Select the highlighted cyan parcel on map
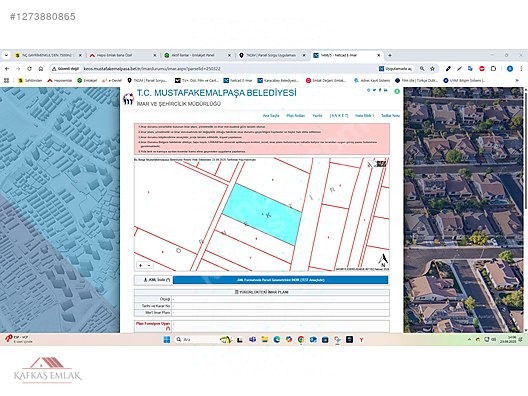Image resolution: width=528 pixels, height=396 pixels. 262,214
